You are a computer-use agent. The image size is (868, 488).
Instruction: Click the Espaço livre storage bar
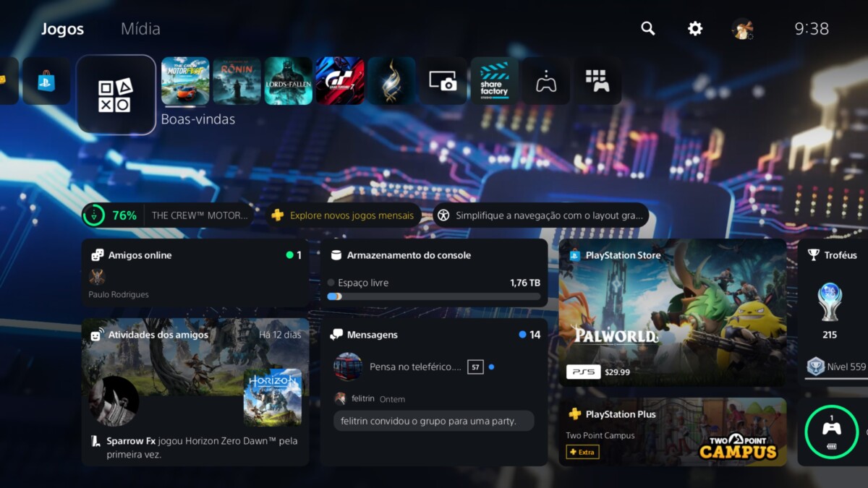(x=434, y=296)
